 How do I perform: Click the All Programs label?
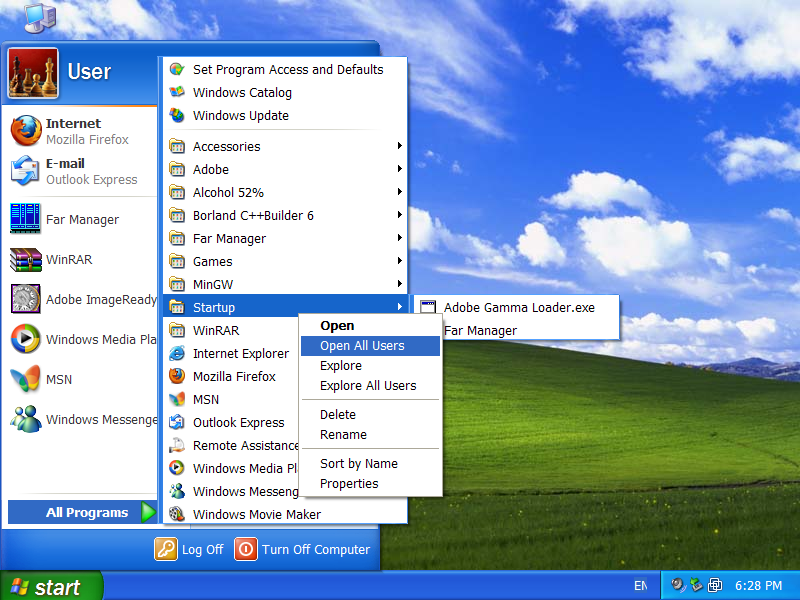(x=87, y=512)
